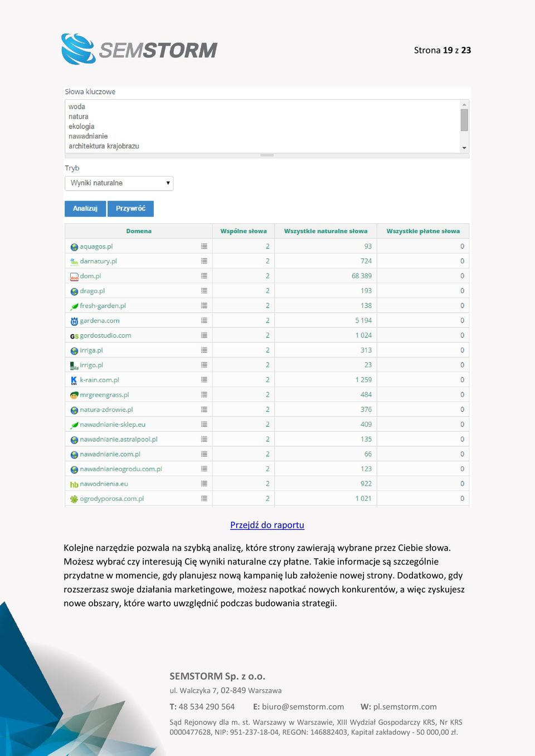Click list icon in nawadnianie.com.pl row
Viewport: 535px width, 756px height.
(204, 454)
